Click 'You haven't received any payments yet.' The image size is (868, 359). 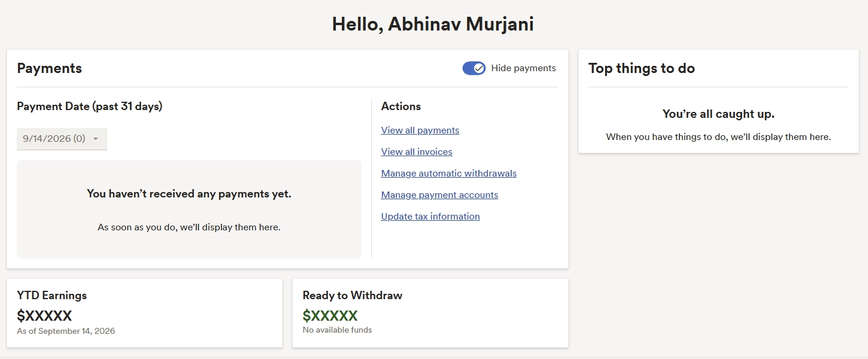coord(189,194)
